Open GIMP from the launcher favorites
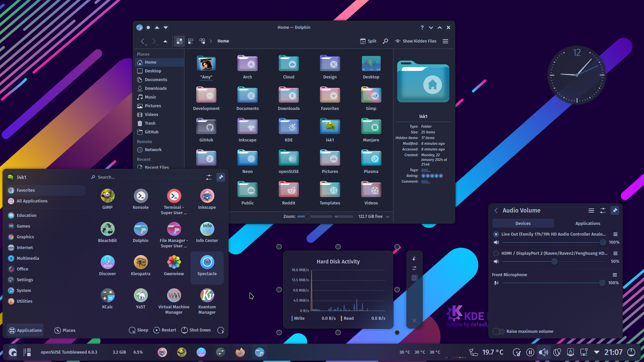 (107, 199)
